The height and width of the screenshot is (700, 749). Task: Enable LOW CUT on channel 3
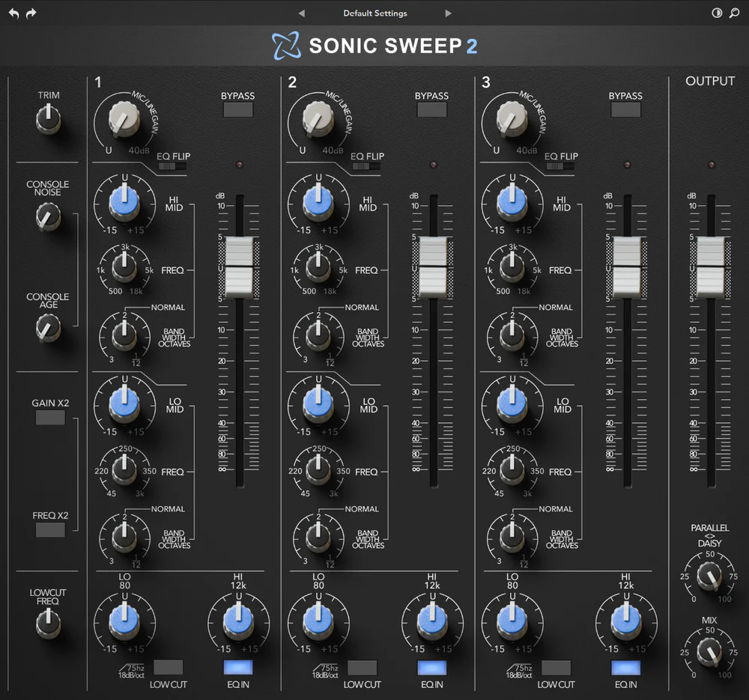click(556, 669)
